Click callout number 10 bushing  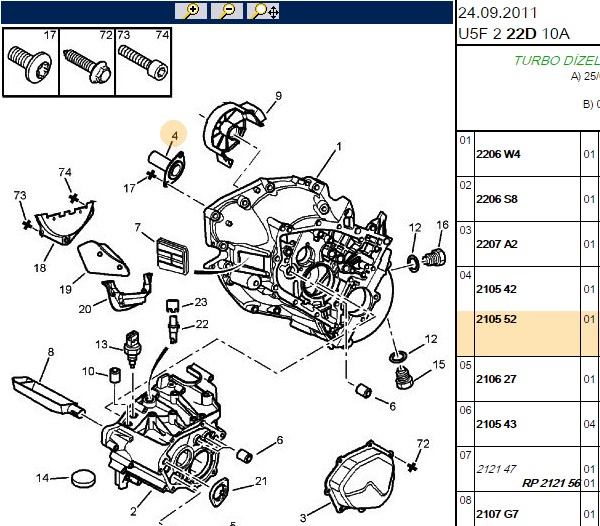pos(88,371)
